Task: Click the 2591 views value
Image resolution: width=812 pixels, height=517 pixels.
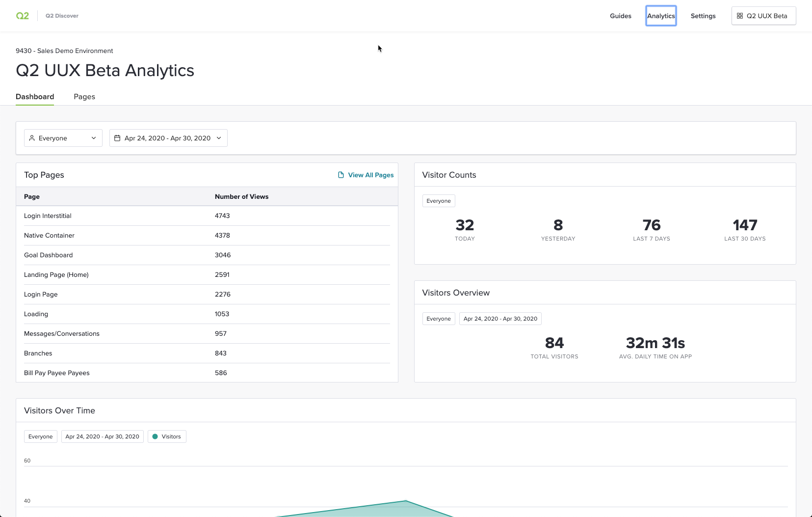Action: [222, 275]
